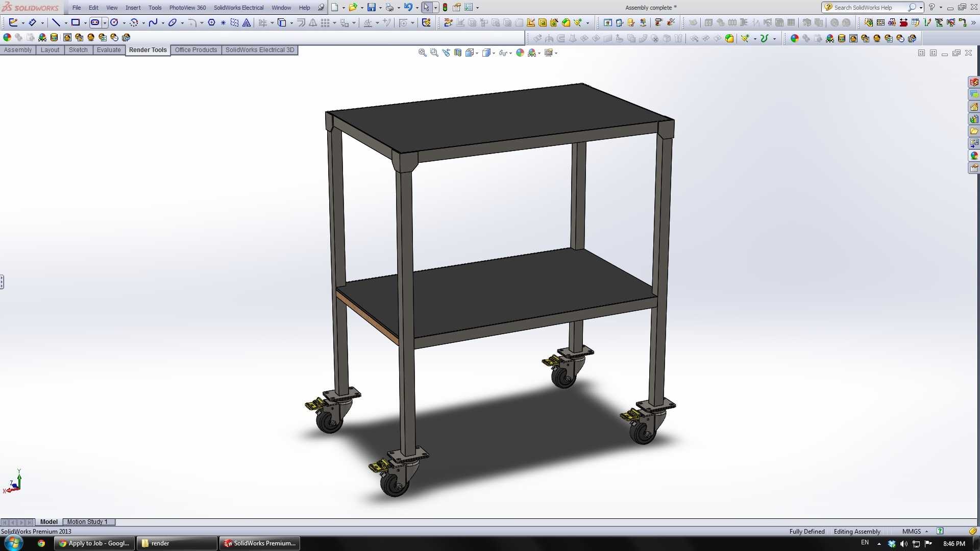
Task: Open the Motion Study 1 tab
Action: (x=88, y=522)
